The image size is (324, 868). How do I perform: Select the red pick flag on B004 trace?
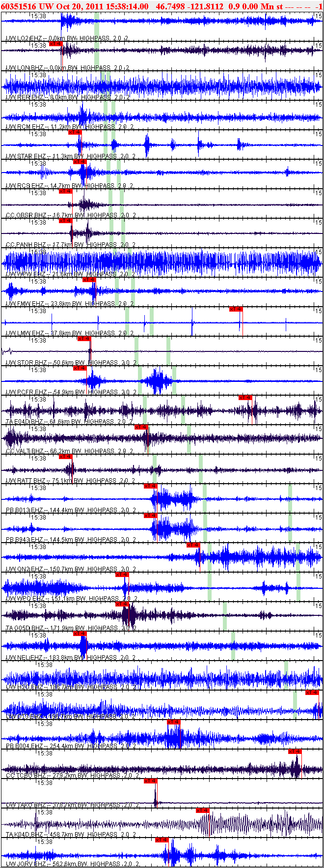(174, 722)
